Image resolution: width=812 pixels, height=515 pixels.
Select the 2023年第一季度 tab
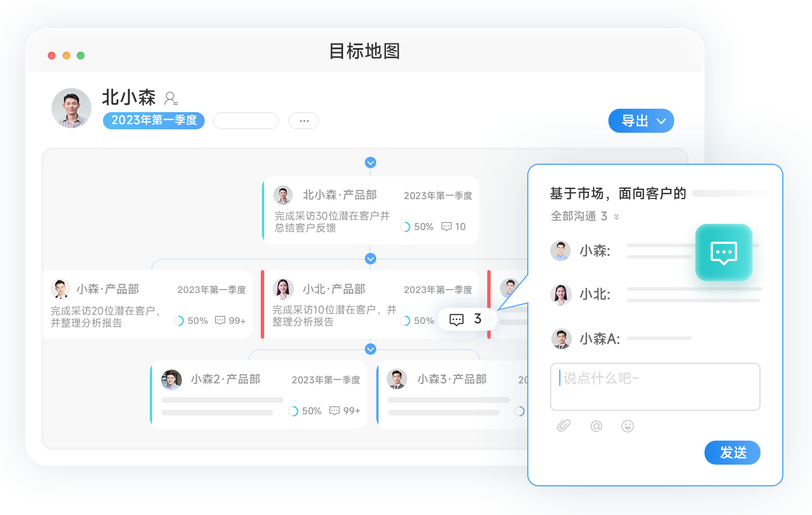coord(154,120)
